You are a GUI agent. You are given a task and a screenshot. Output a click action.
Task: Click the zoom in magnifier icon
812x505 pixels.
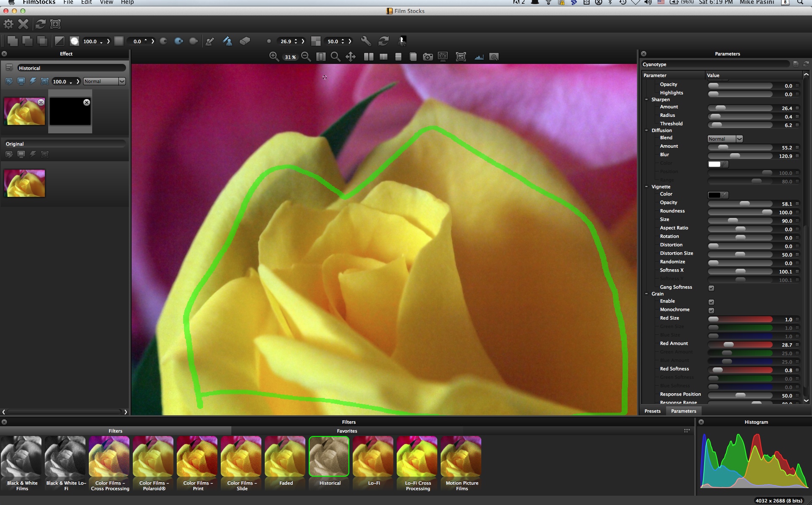pos(274,57)
